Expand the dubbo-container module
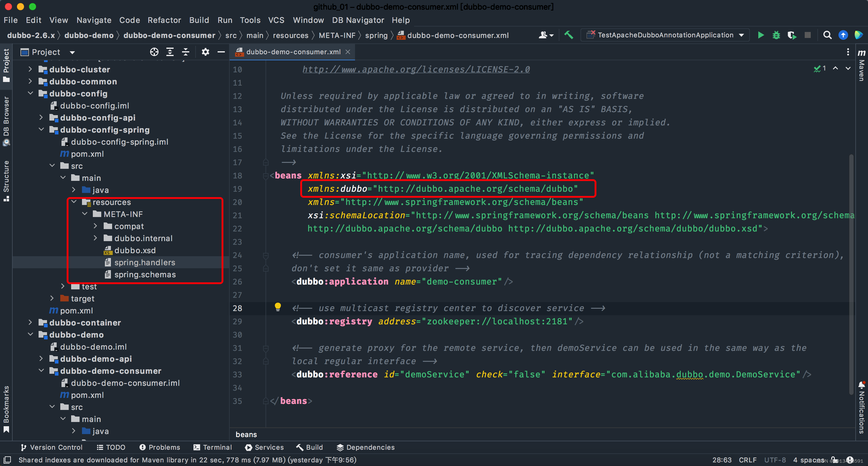Screen dimensions: 868x466 point(30,322)
